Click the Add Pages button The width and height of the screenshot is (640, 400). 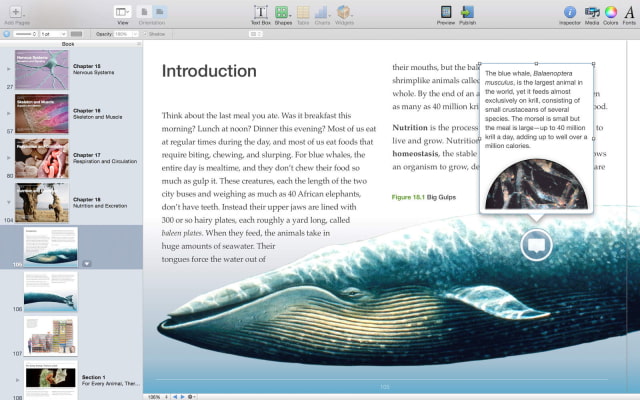pyautogui.click(x=15, y=11)
